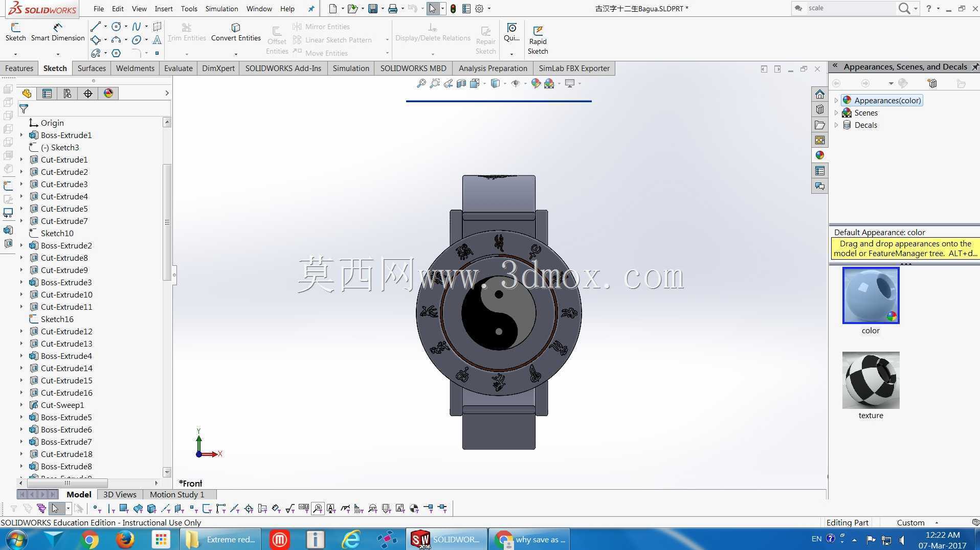Viewport: 980px width, 550px height.
Task: Expand the Decals tree node
Action: point(836,125)
